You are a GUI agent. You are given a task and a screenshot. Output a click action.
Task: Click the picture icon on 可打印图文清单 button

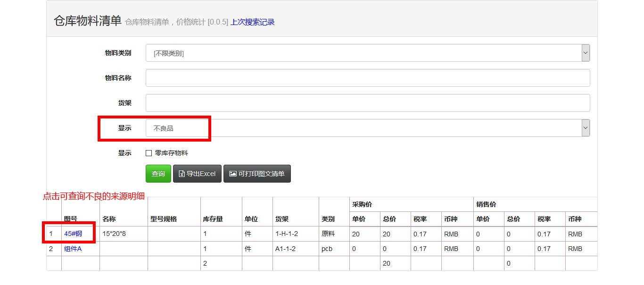coord(232,174)
